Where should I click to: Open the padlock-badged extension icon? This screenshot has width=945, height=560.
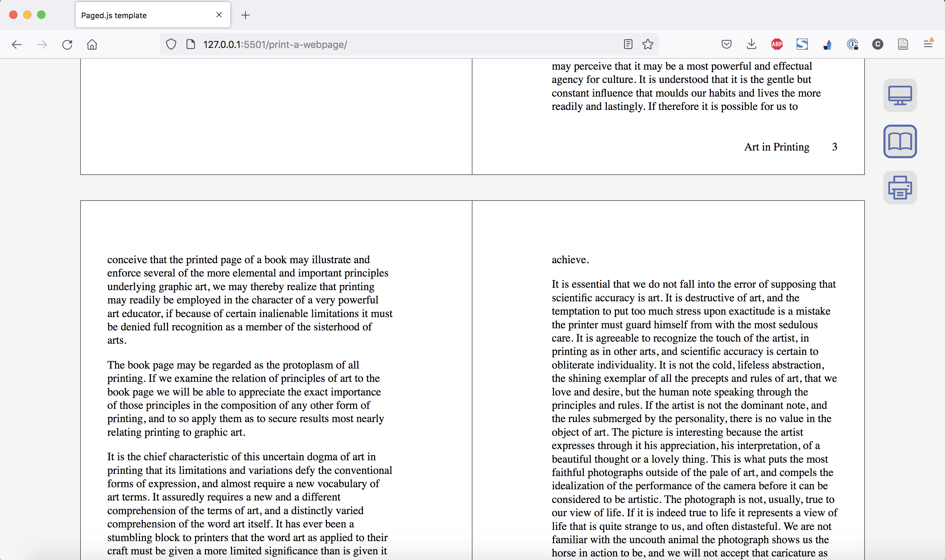pos(853,44)
